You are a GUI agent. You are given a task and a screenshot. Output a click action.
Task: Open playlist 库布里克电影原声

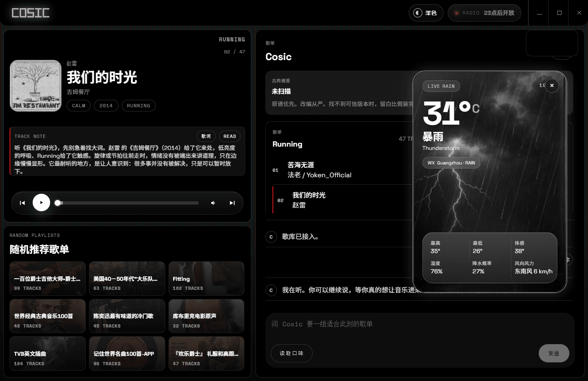206,316
